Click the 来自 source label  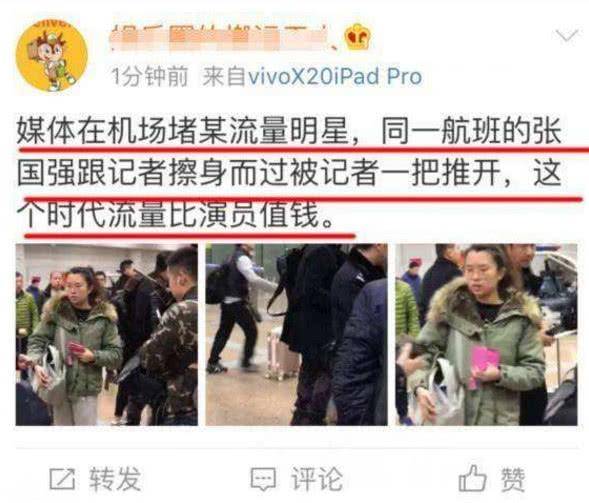pos(225,77)
